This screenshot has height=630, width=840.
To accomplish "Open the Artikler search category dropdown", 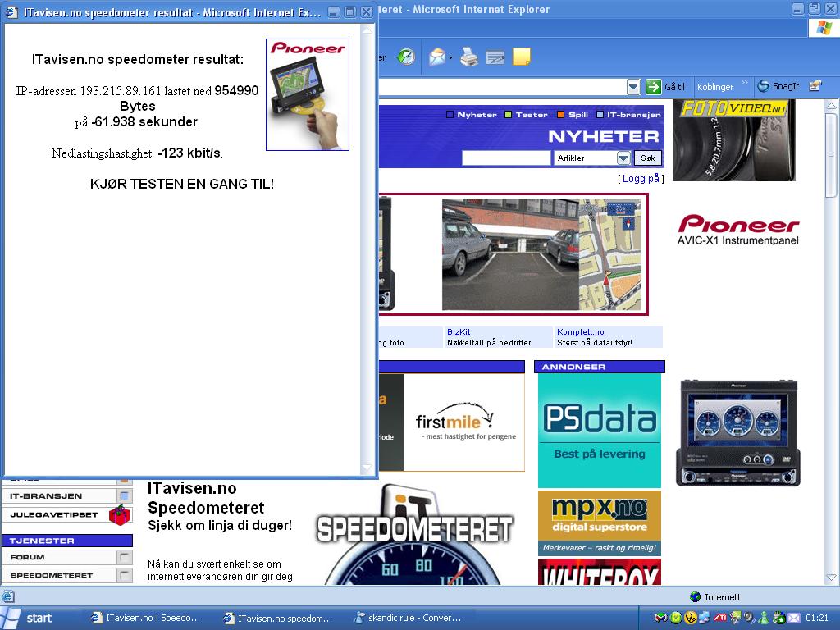I will coord(623,157).
